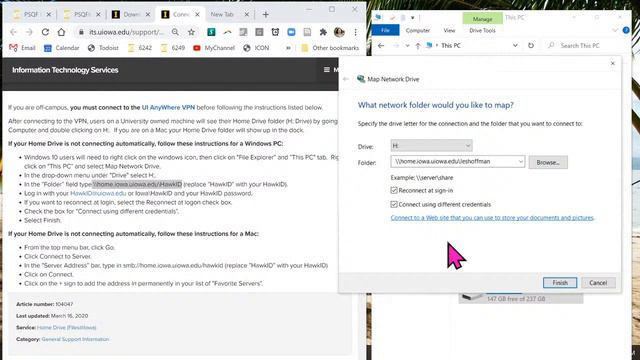Click the green S extension icon
Viewport: 640px width, 360px height.
point(211,32)
